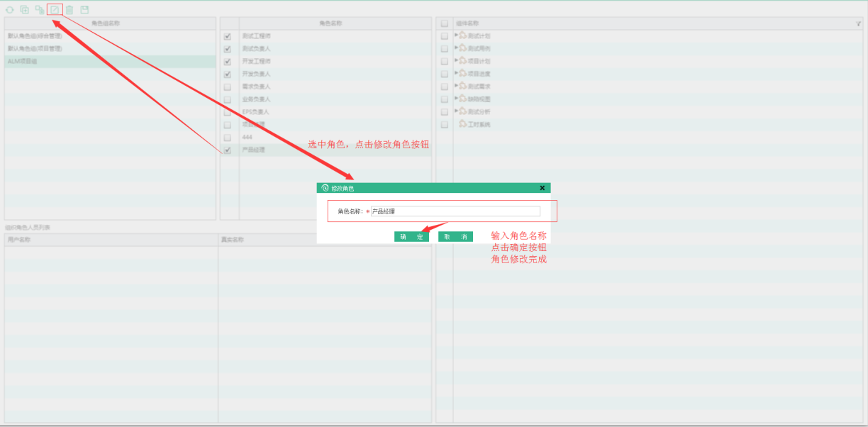
Task: Click the 用户名称 column header
Action: (x=111, y=240)
